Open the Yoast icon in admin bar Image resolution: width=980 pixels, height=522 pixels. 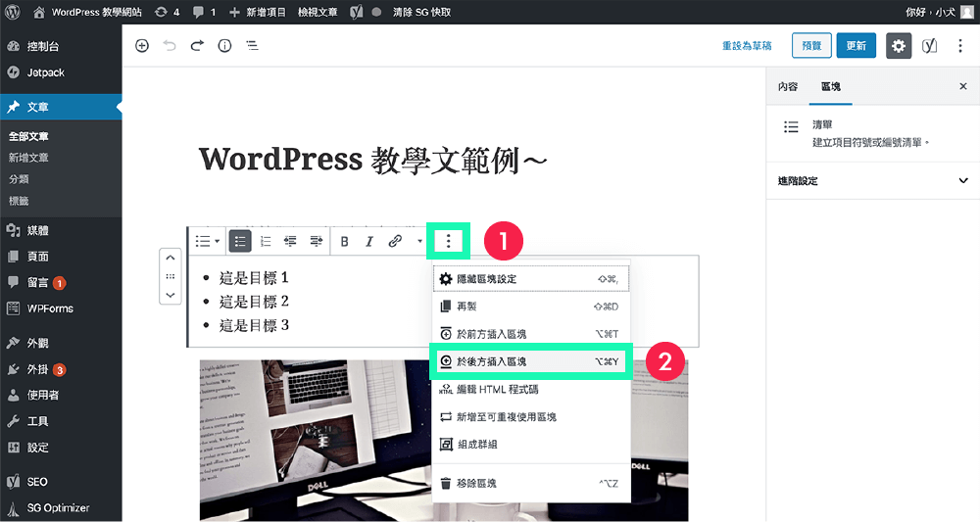[x=357, y=12]
